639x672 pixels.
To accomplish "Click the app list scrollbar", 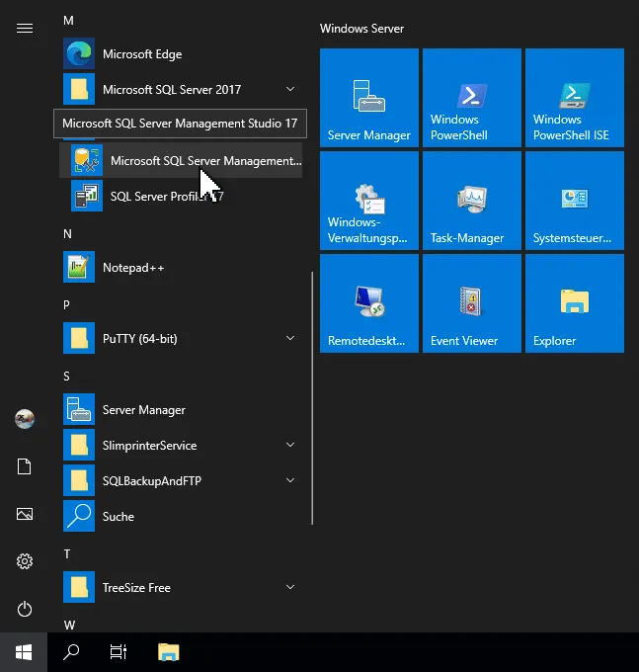I will (x=312, y=397).
